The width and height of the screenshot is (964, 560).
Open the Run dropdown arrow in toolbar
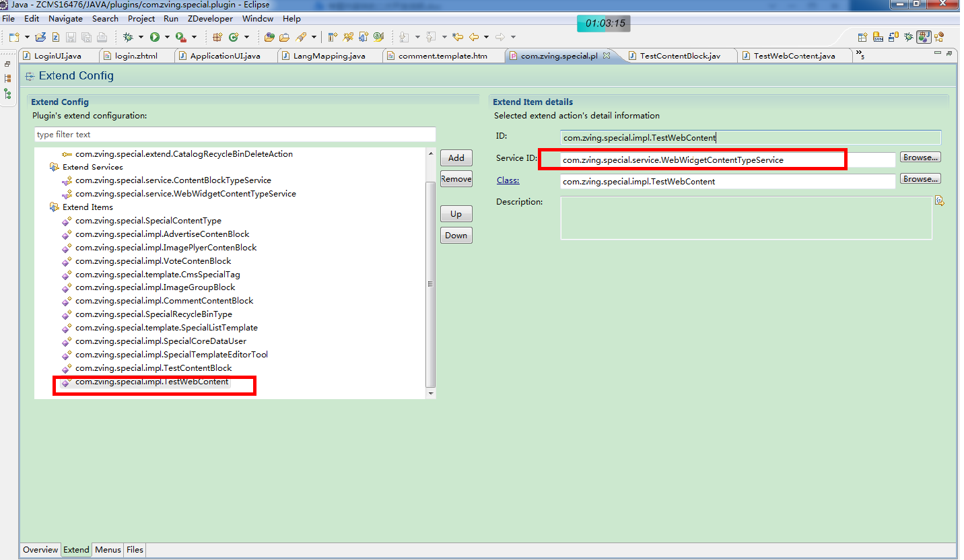(167, 37)
